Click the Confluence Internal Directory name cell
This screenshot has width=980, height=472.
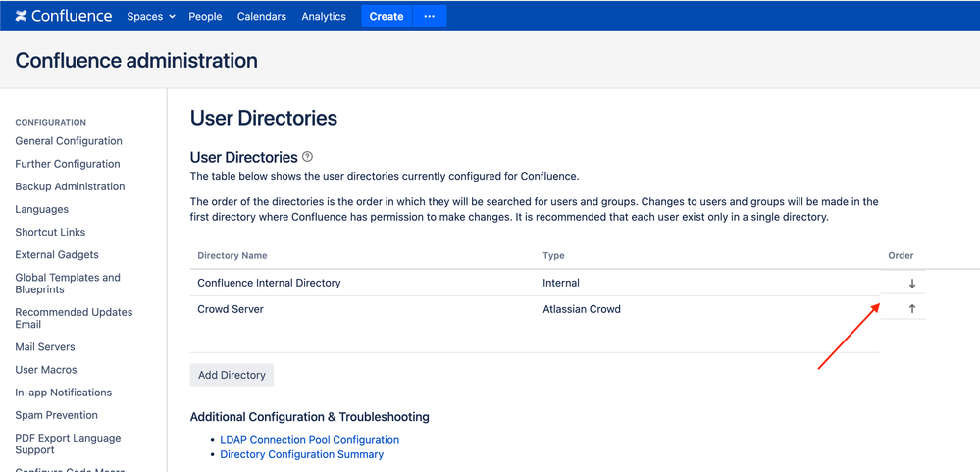click(x=269, y=283)
